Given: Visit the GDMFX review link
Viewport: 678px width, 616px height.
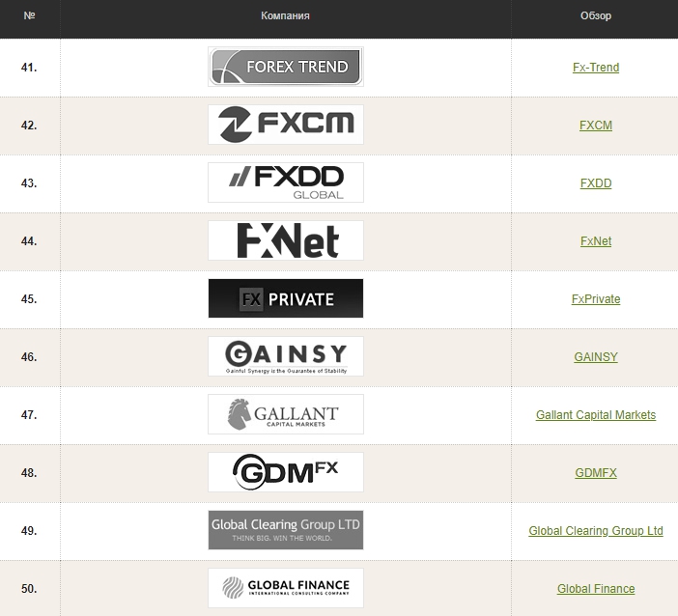Looking at the screenshot, I should [595, 473].
